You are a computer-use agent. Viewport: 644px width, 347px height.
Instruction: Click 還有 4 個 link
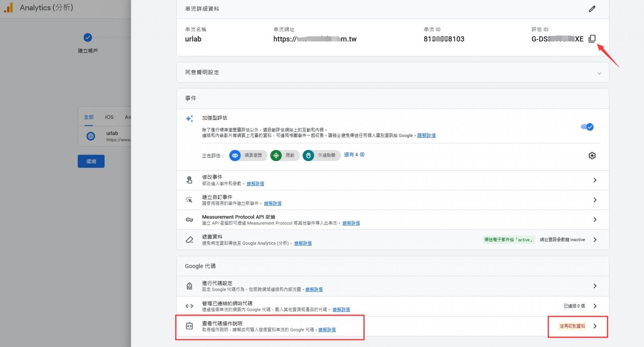(354, 155)
